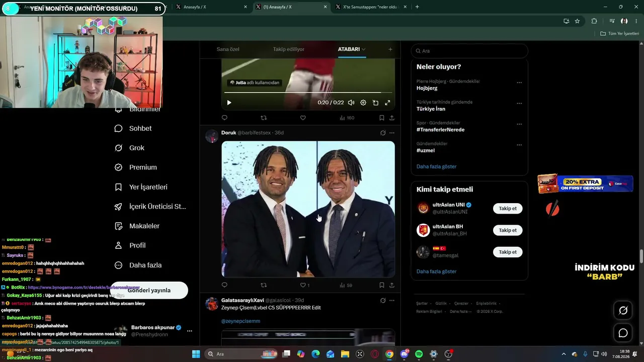This screenshot has width=644, height=362.
Task: Open Premium in the sidebar
Action: click(136, 167)
